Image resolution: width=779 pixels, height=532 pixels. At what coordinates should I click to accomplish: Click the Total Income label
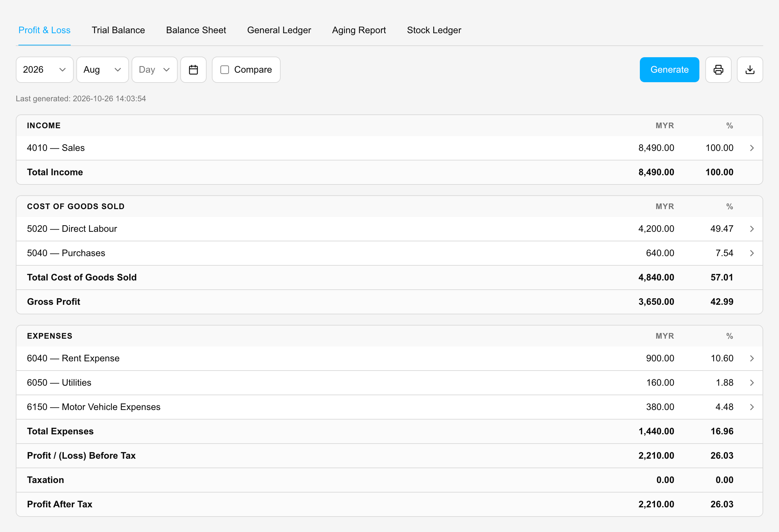point(55,172)
